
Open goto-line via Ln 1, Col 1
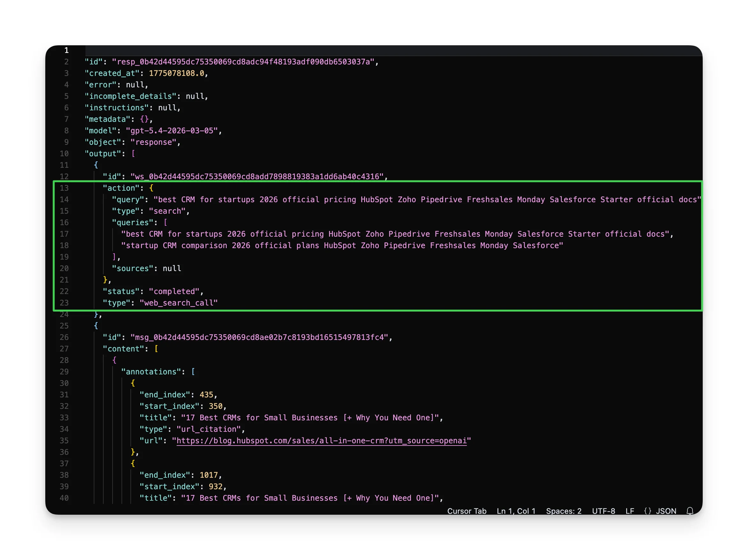[515, 511]
